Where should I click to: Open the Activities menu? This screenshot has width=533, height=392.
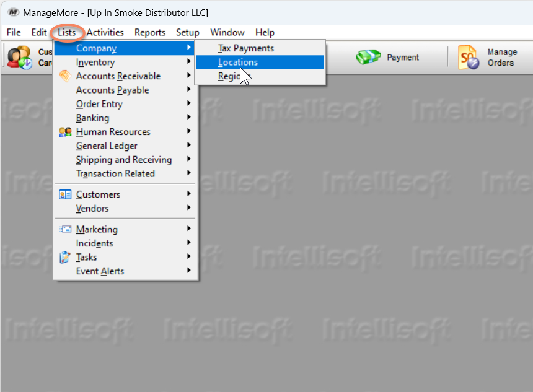[105, 32]
